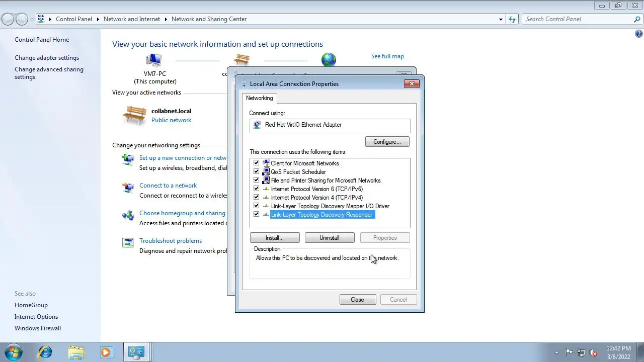Screen dimensions: 644x362
Task: Click the taskbar clock showing 12:42 PM
Action: (x=618, y=352)
